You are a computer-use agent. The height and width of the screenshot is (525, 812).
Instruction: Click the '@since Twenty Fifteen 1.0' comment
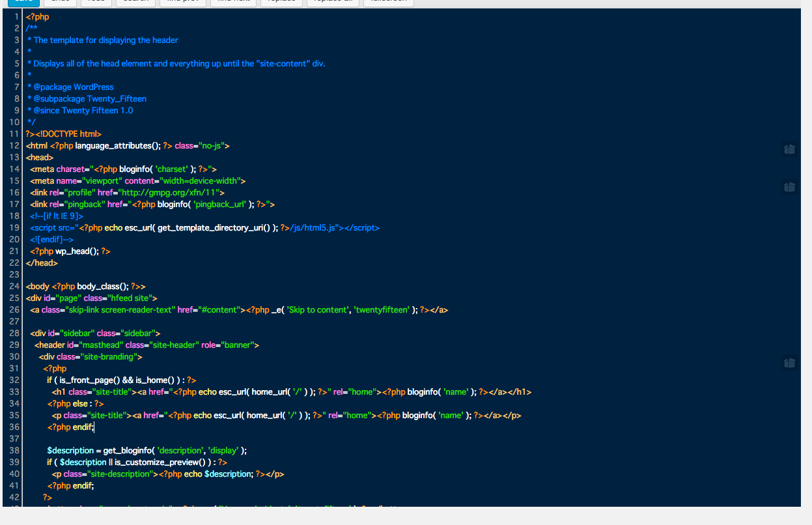[83, 110]
